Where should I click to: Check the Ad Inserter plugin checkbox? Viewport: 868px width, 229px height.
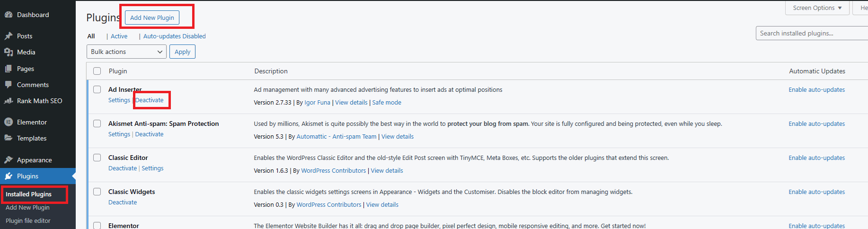[x=97, y=89]
